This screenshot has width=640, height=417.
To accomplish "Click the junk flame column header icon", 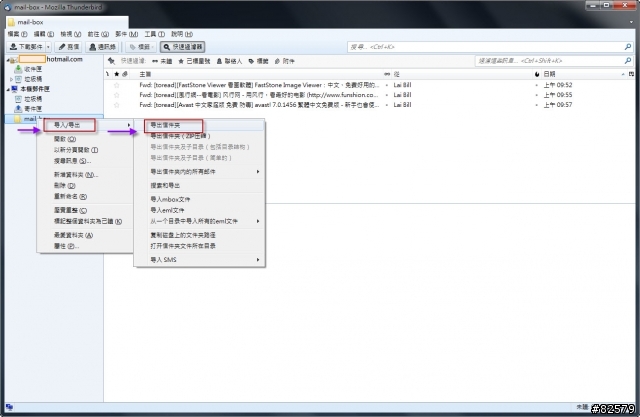I will [537, 74].
